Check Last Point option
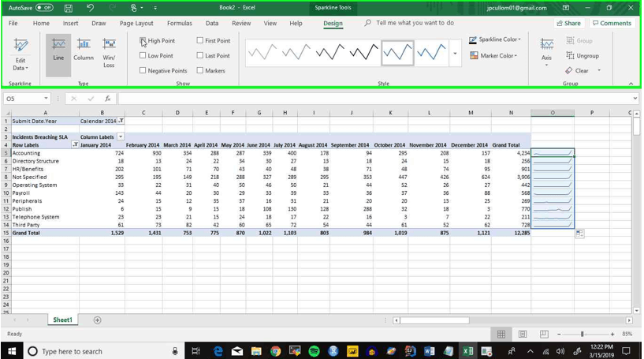 coord(200,55)
